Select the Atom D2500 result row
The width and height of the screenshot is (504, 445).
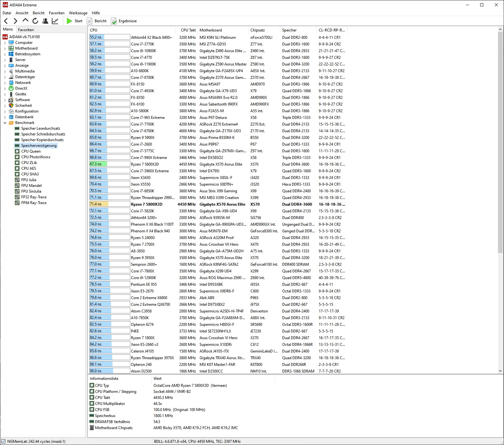[217, 371]
